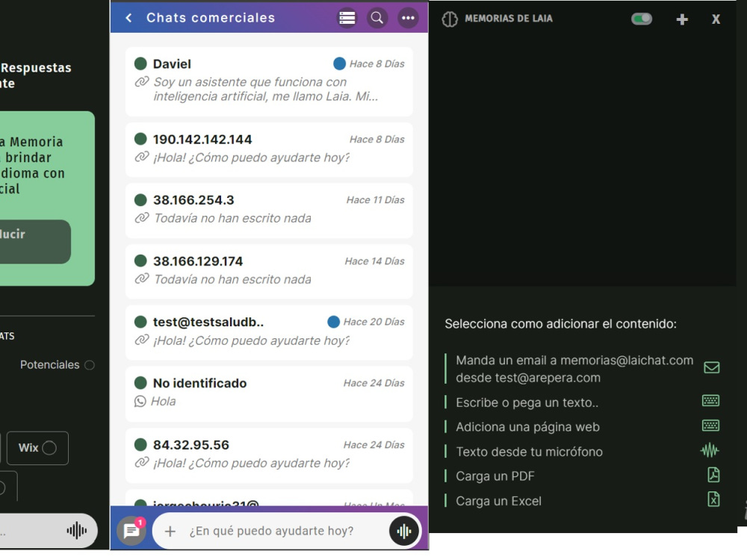This screenshot has height=560, width=747.
Task: Open the 84.32.95.56 chat
Action: [x=269, y=455]
